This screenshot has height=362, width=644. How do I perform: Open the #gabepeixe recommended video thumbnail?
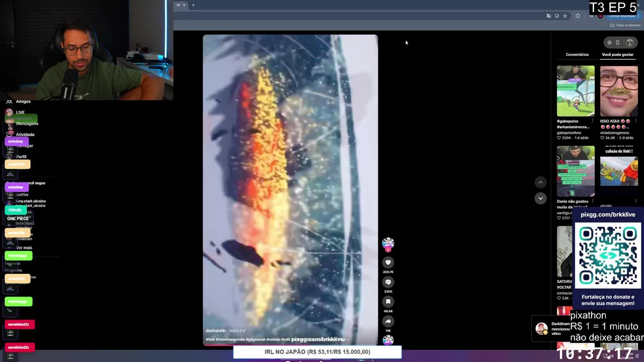point(576,91)
